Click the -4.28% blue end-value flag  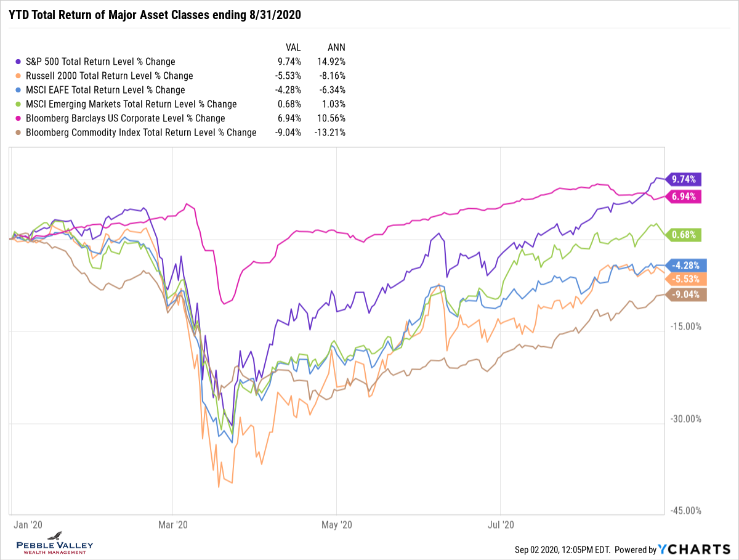[x=685, y=266]
